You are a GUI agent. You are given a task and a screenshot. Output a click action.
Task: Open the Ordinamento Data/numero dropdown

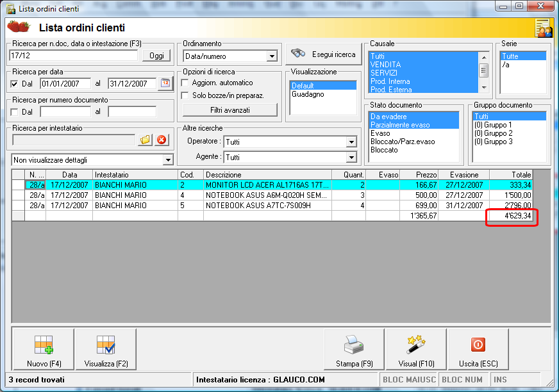coord(272,56)
